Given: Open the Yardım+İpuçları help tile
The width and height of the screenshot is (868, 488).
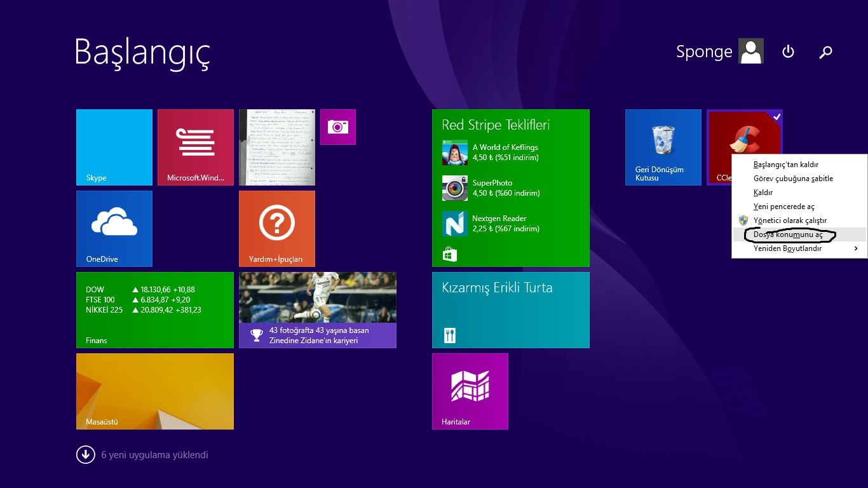Looking at the screenshot, I should pyautogui.click(x=277, y=229).
